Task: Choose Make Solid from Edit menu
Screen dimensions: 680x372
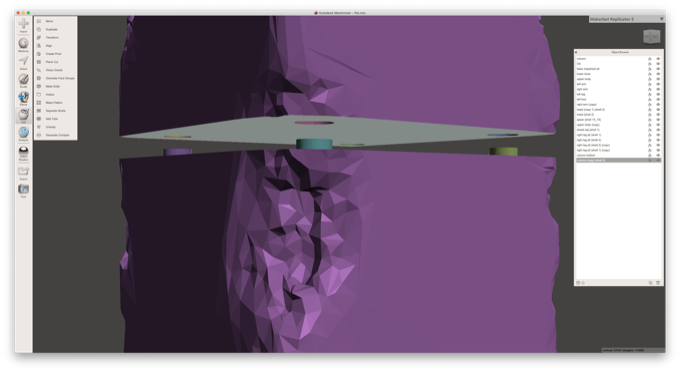Action: point(52,86)
